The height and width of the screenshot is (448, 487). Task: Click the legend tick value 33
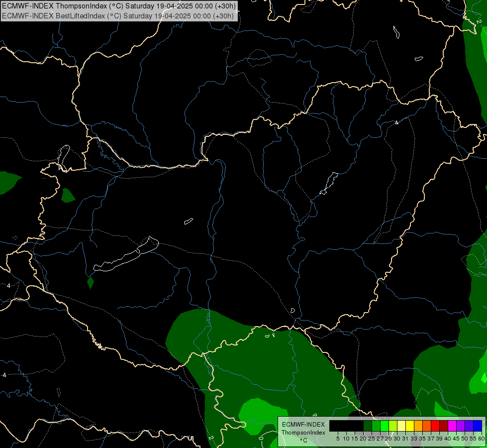(x=414, y=439)
